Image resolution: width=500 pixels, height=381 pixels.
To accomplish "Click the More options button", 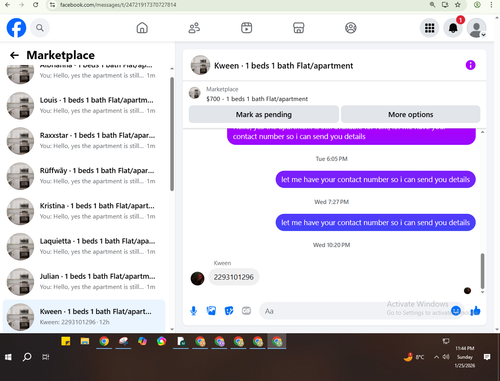I will (x=411, y=114).
